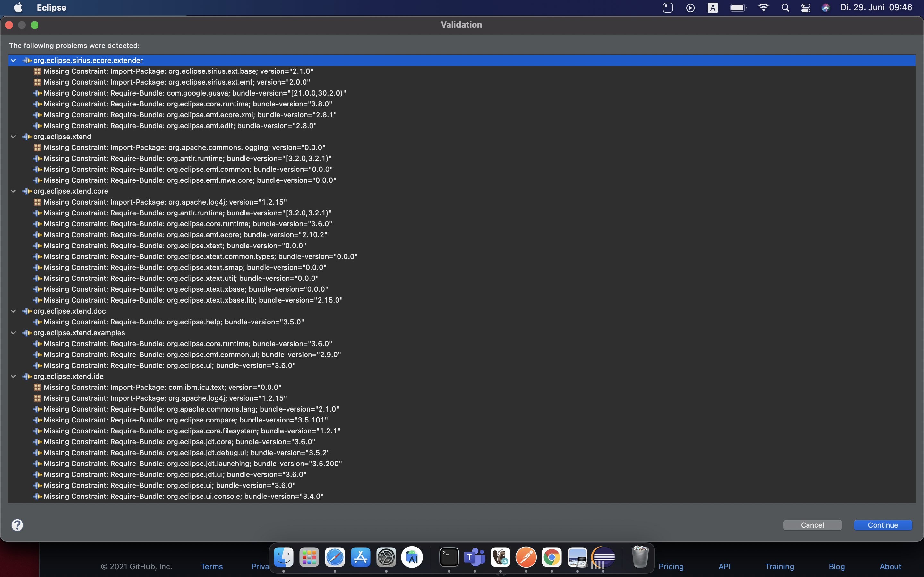This screenshot has width=924, height=577.
Task: Open the Pricing link at the bottom
Action: click(x=671, y=566)
